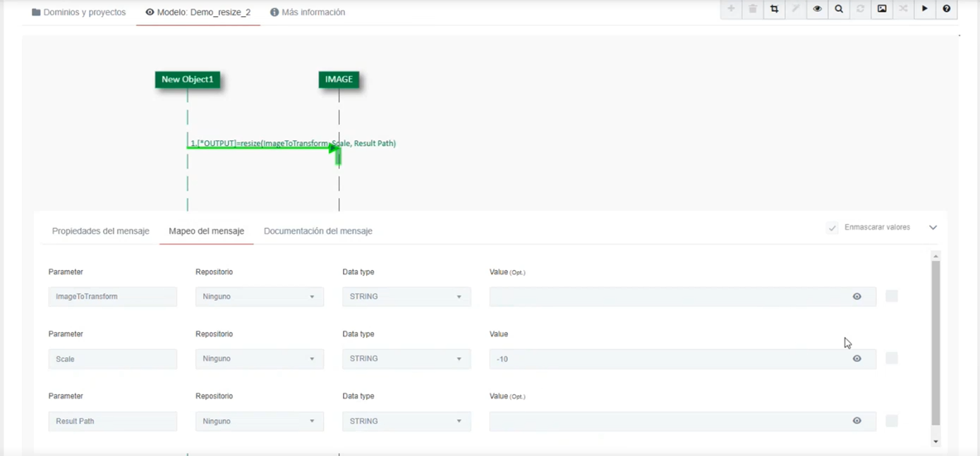
Task: Go to Dominios y proyectos
Action: point(79,13)
